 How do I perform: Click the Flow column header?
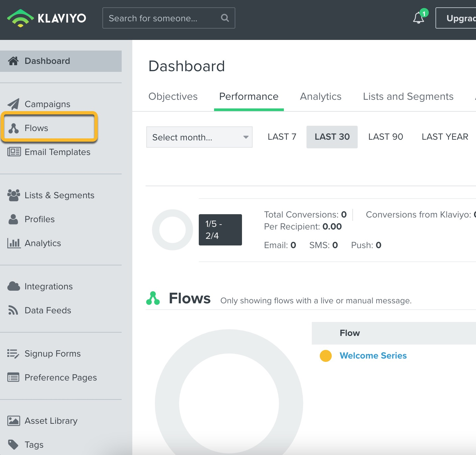pyautogui.click(x=350, y=333)
